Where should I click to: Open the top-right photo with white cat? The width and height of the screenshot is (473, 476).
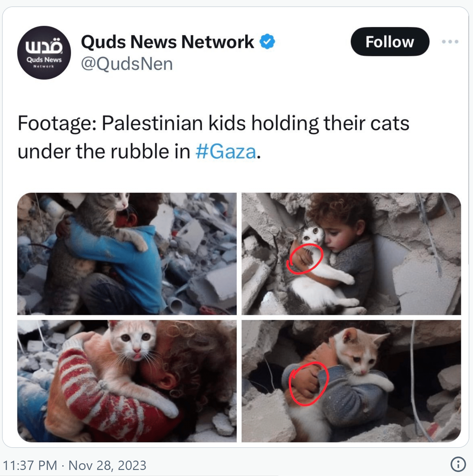(351, 254)
